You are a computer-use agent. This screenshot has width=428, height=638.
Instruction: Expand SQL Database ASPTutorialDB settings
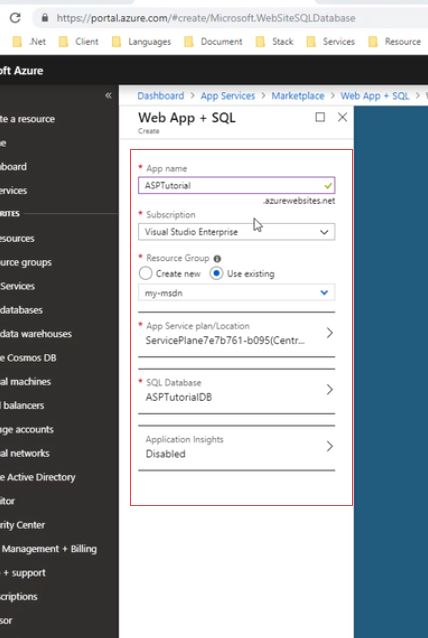pyautogui.click(x=236, y=390)
